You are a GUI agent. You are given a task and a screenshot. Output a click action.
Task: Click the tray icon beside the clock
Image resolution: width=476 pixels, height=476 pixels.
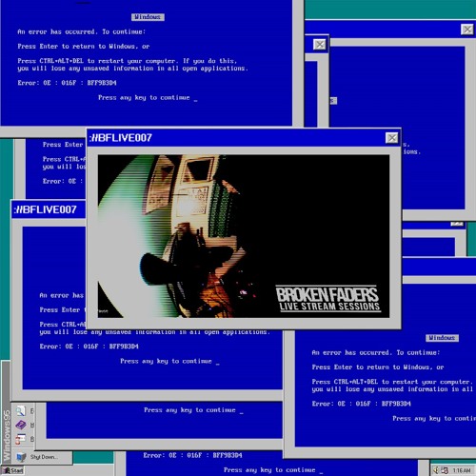pos(445,470)
